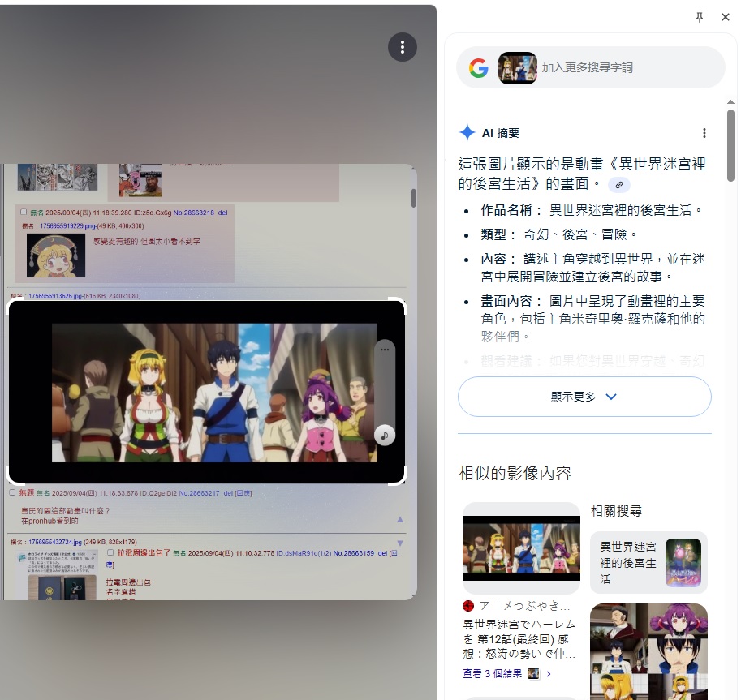This screenshot has height=700, width=741.
Task: Open the アニメつぶやき source link
Action: (x=517, y=606)
